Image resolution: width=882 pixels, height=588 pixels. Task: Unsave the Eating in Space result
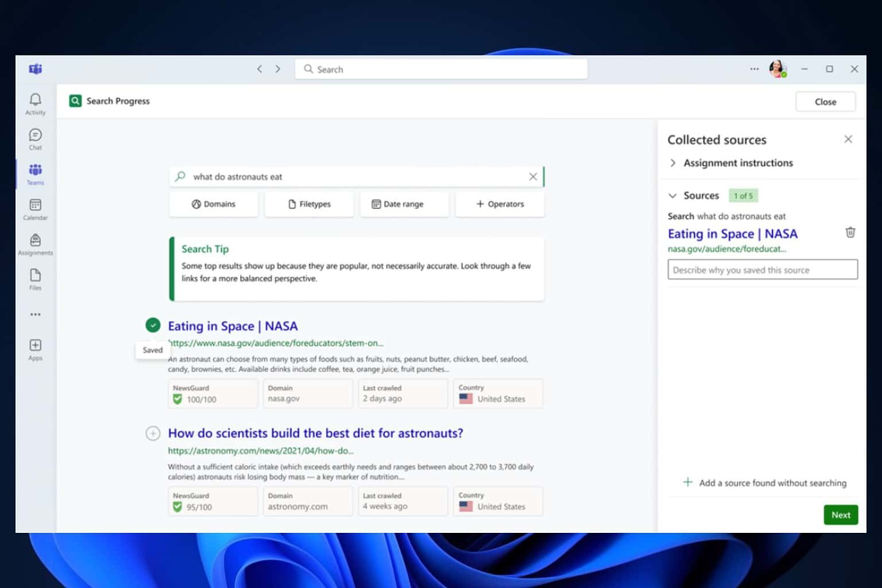[x=153, y=326]
